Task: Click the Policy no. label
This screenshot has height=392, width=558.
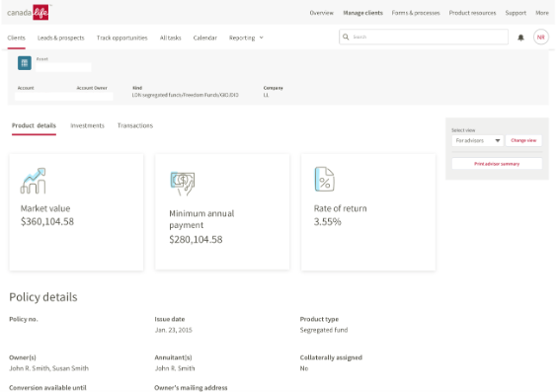Action: click(x=24, y=319)
